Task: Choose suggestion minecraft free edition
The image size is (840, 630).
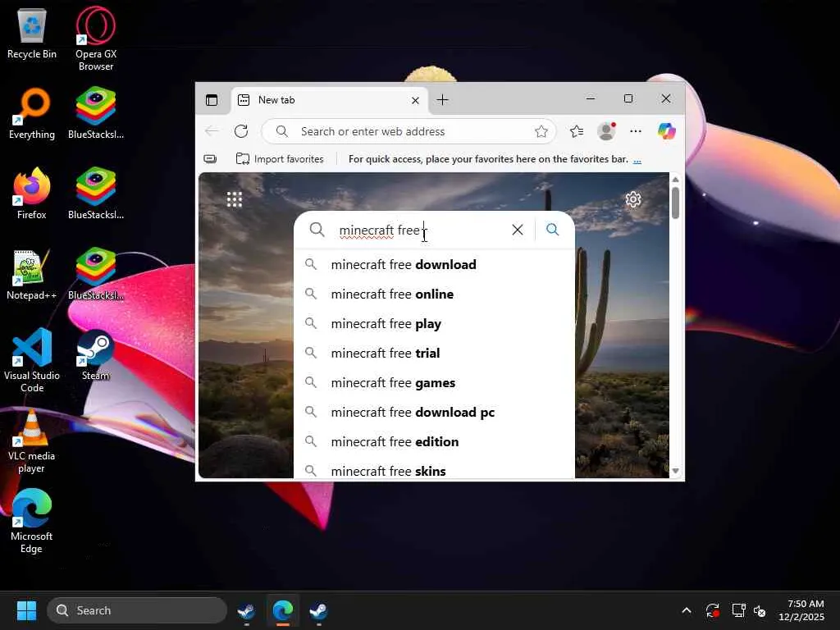Action: 435,441
